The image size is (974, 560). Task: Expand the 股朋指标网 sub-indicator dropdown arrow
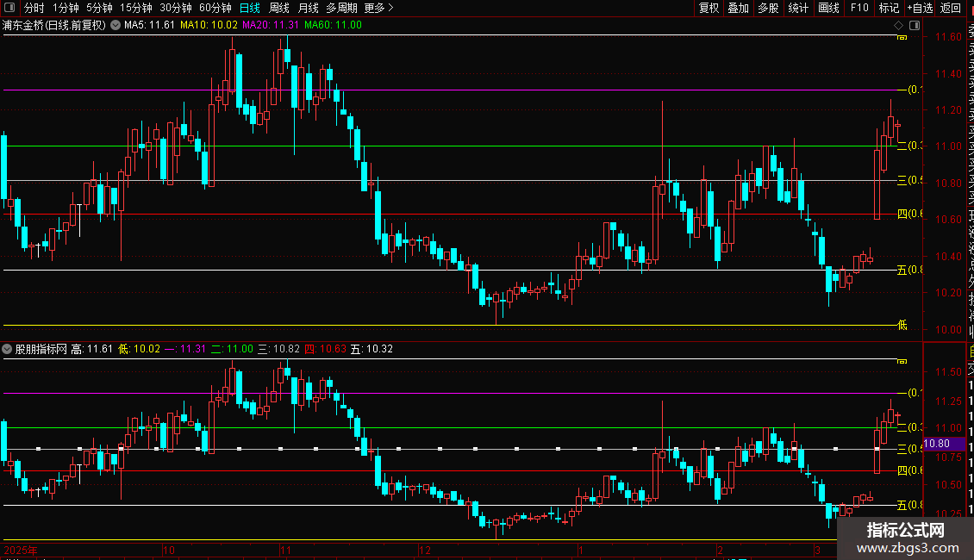point(7,349)
